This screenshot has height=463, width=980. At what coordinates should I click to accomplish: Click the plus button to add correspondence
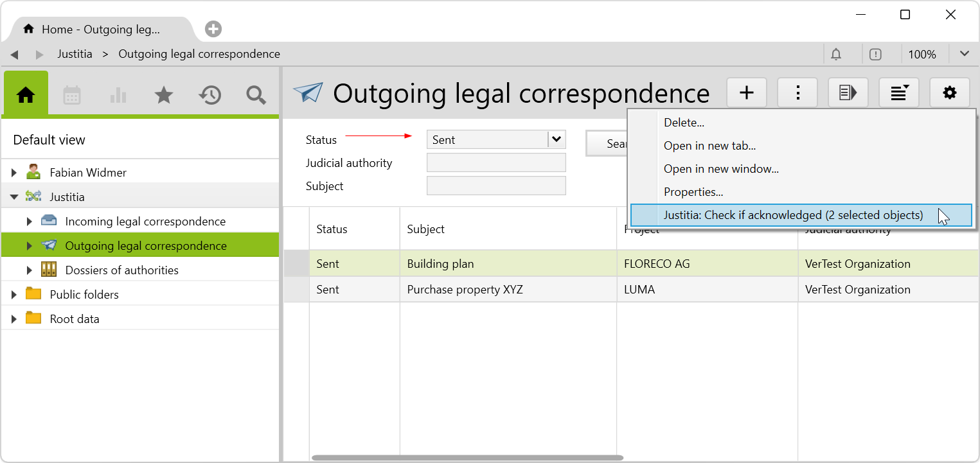click(x=746, y=93)
